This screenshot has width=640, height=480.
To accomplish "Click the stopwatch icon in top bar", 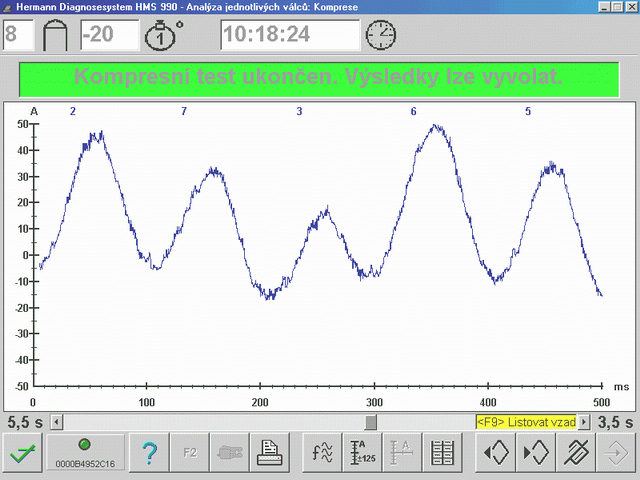I will 163,35.
